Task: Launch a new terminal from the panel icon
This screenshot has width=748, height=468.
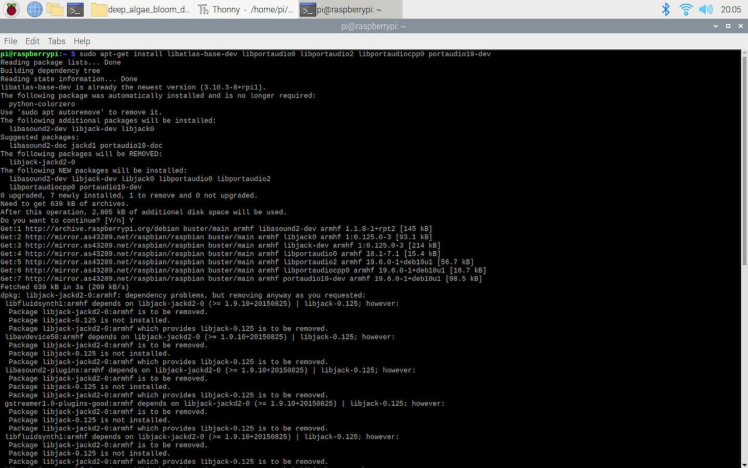Action: [75, 9]
